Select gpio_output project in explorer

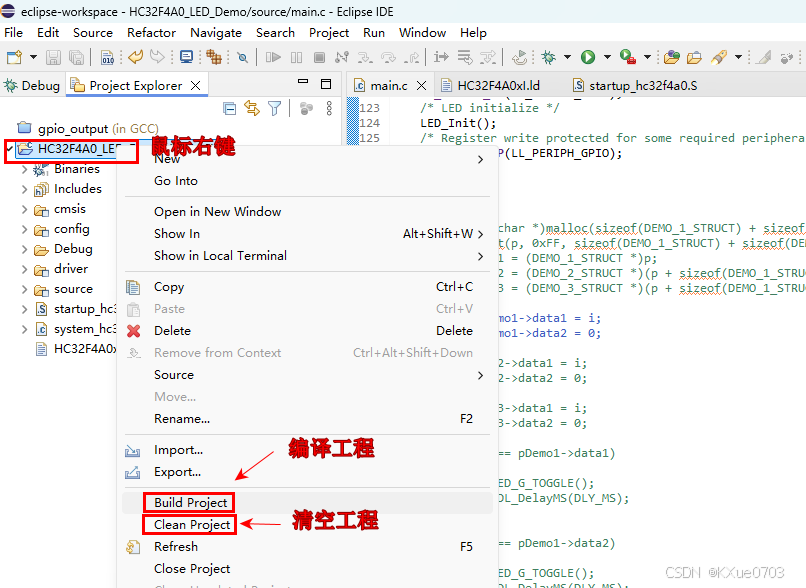click(x=87, y=128)
